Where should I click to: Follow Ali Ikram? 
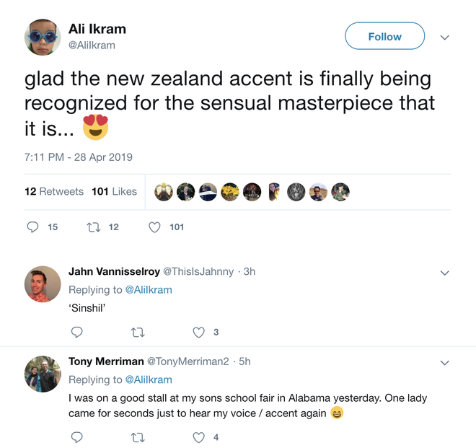click(x=384, y=37)
